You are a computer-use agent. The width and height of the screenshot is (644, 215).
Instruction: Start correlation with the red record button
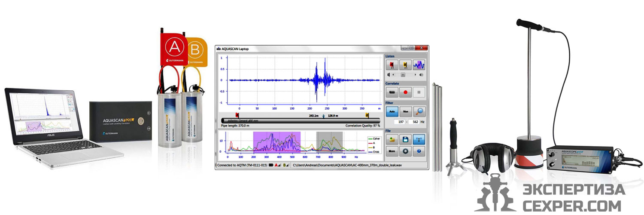pos(405,92)
